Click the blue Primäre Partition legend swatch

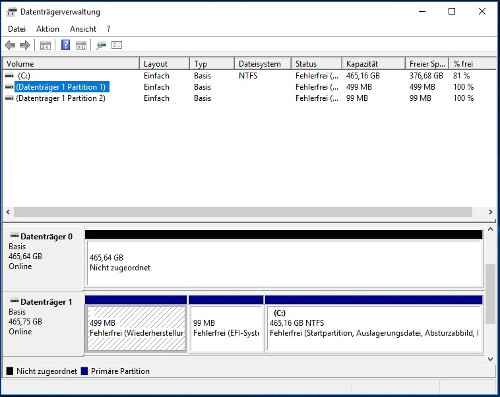[x=84, y=371]
